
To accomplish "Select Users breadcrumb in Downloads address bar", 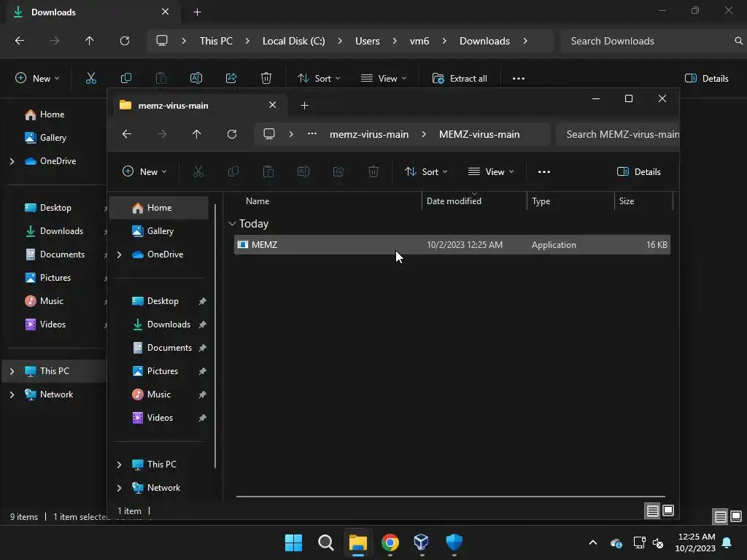I will tap(368, 41).
